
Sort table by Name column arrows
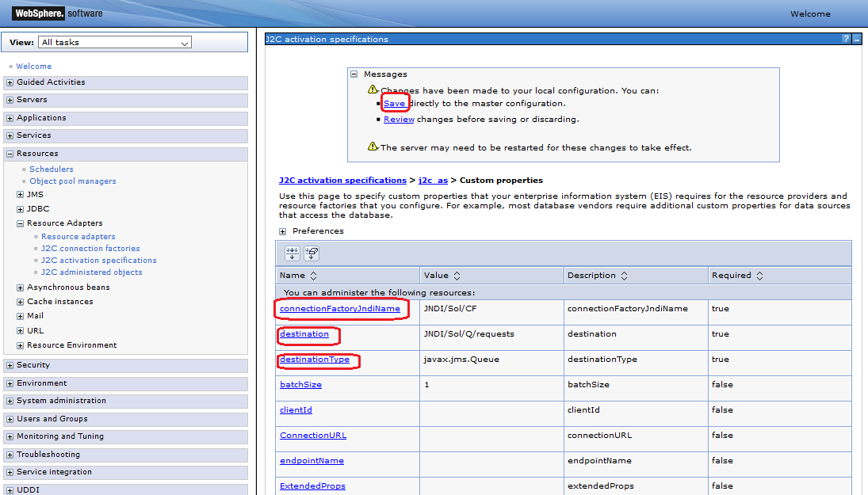click(x=313, y=276)
